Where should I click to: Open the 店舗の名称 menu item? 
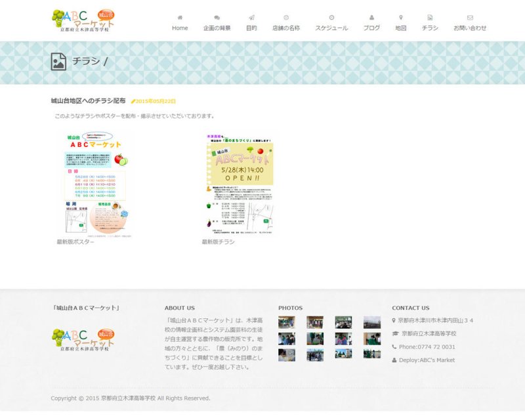click(x=286, y=28)
